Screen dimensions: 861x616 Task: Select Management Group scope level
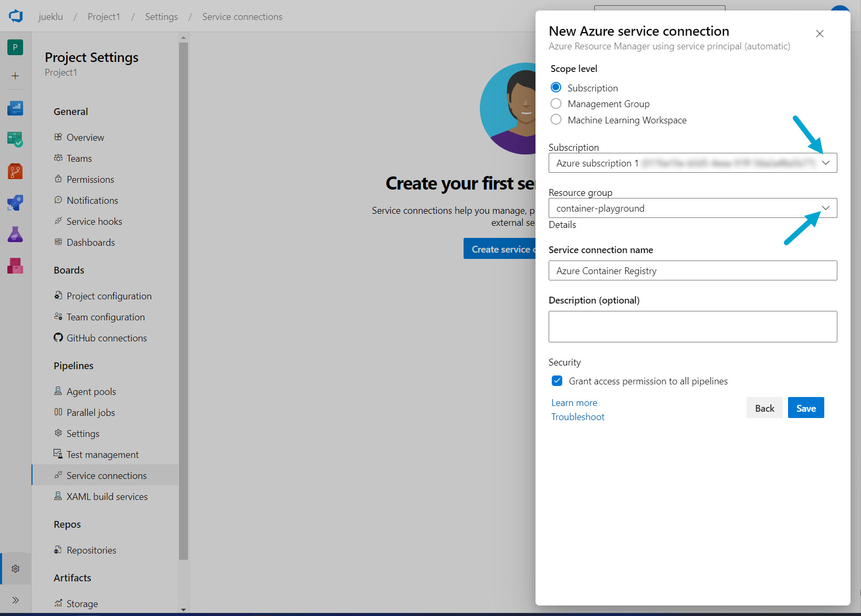[x=556, y=104]
